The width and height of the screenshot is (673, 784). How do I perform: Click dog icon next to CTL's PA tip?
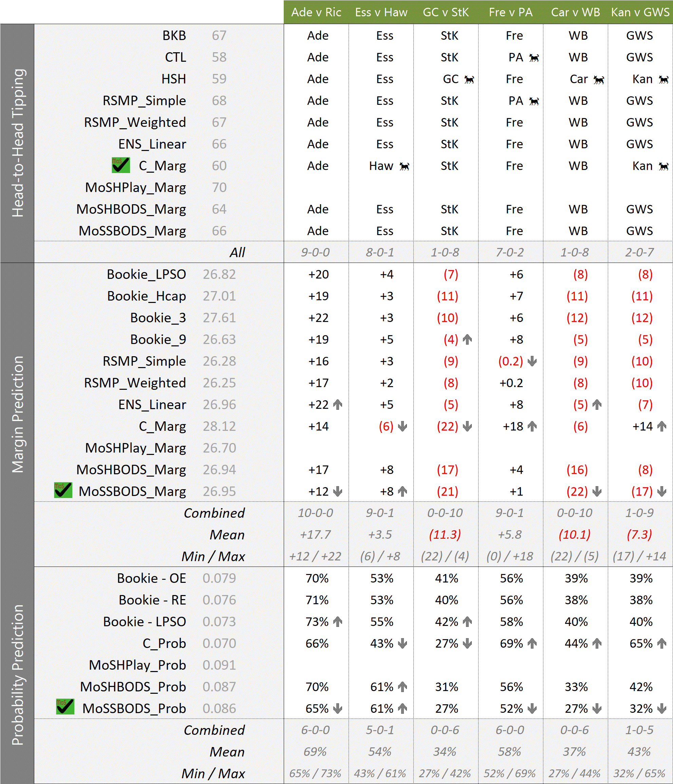(x=534, y=58)
